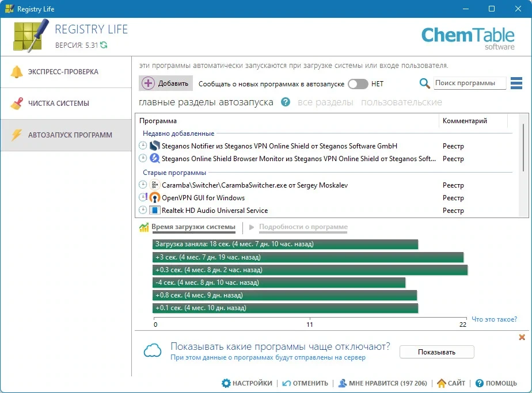The image size is (532, 393).
Task: Open Сайт home link
Action: click(x=451, y=383)
